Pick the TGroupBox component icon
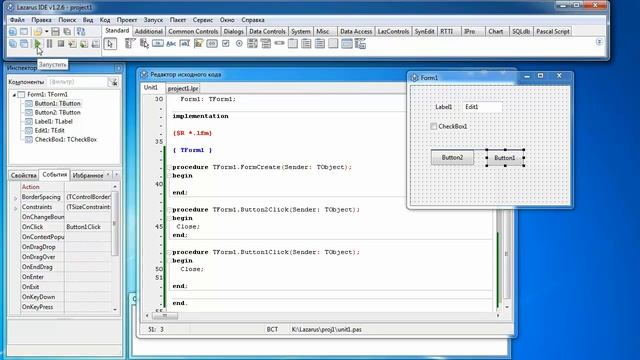 (x=293, y=43)
